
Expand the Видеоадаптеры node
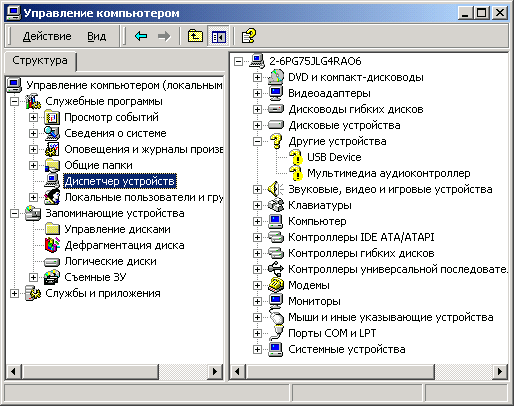(257, 93)
